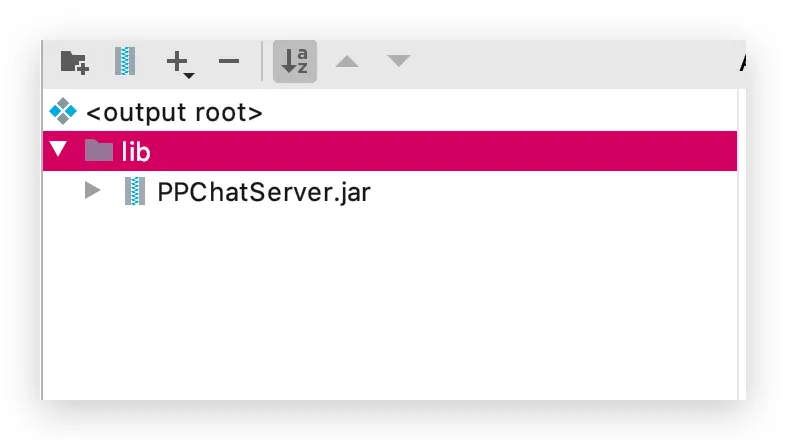Click the Create Archive toolbar icon

coord(125,61)
